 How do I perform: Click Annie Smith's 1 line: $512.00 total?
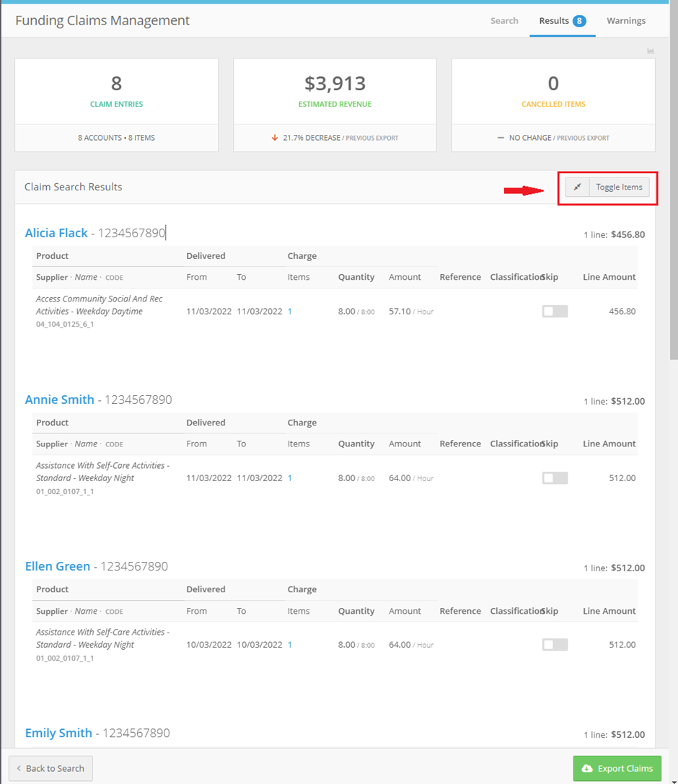[614, 401]
